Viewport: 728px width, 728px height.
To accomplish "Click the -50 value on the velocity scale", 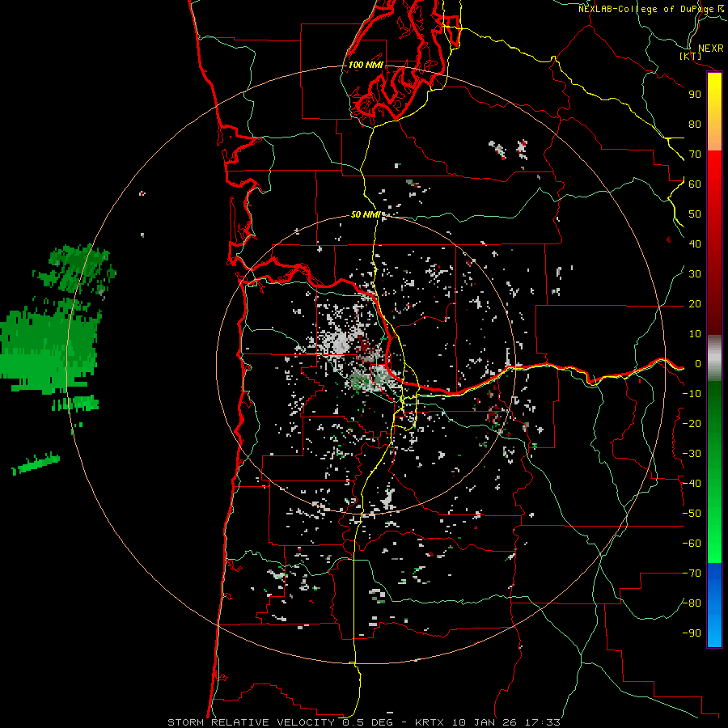I will [692, 514].
